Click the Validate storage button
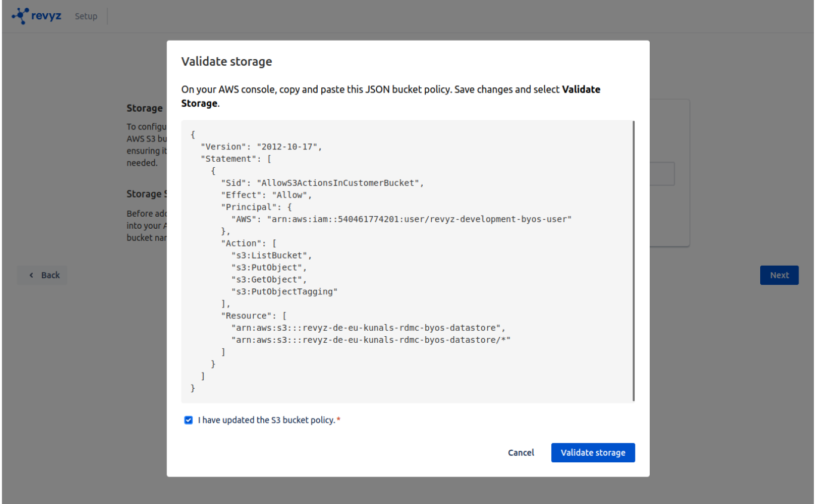 [x=593, y=453]
